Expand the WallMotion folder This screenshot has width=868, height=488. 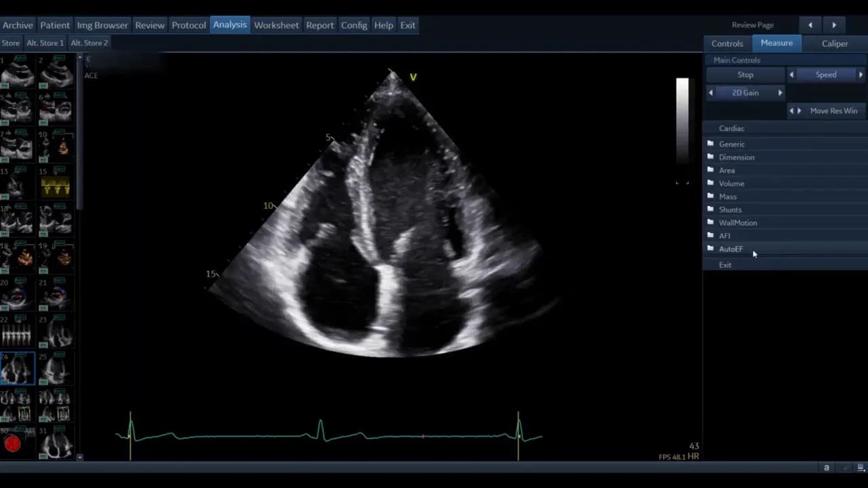pos(737,223)
